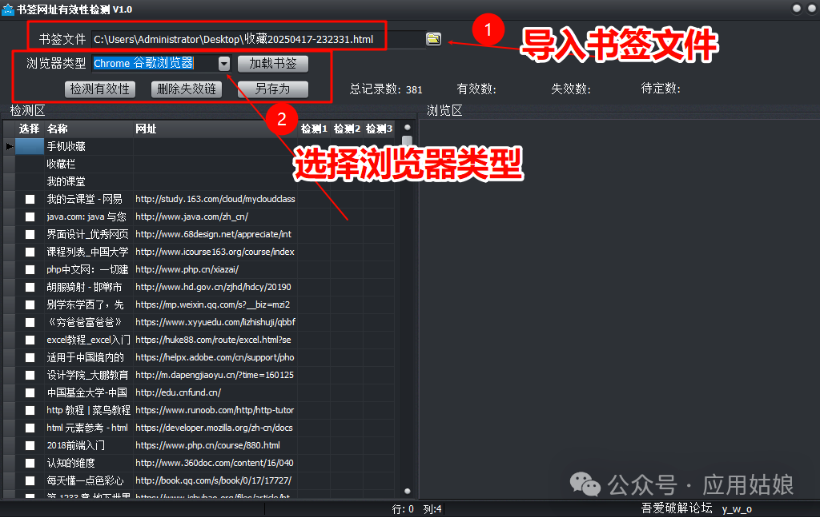Click the list scrollbar down button
The height and width of the screenshot is (517, 820).
(x=407, y=491)
